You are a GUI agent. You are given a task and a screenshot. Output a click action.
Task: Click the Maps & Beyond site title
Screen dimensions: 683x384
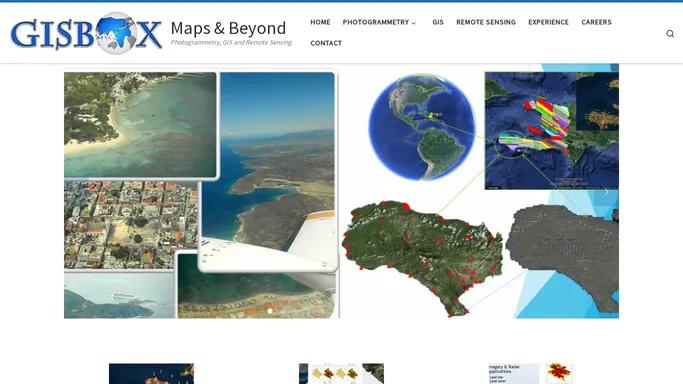[228, 28]
